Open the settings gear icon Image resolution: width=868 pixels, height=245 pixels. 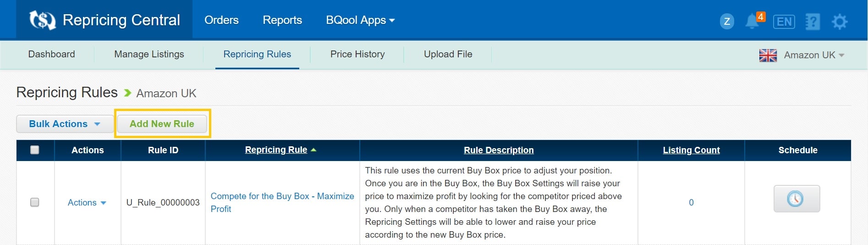840,22
